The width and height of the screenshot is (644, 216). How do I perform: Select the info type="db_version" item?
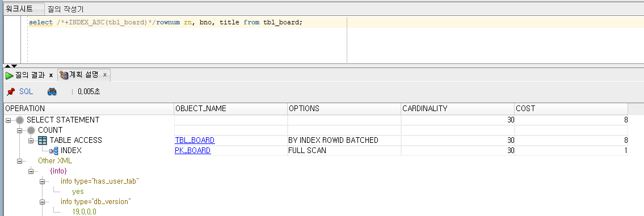[x=95, y=202]
